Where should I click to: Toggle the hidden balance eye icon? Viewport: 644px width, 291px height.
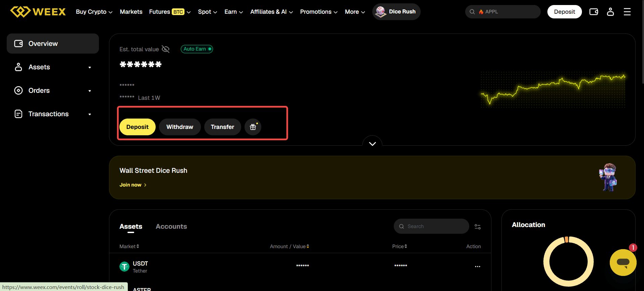pyautogui.click(x=166, y=49)
